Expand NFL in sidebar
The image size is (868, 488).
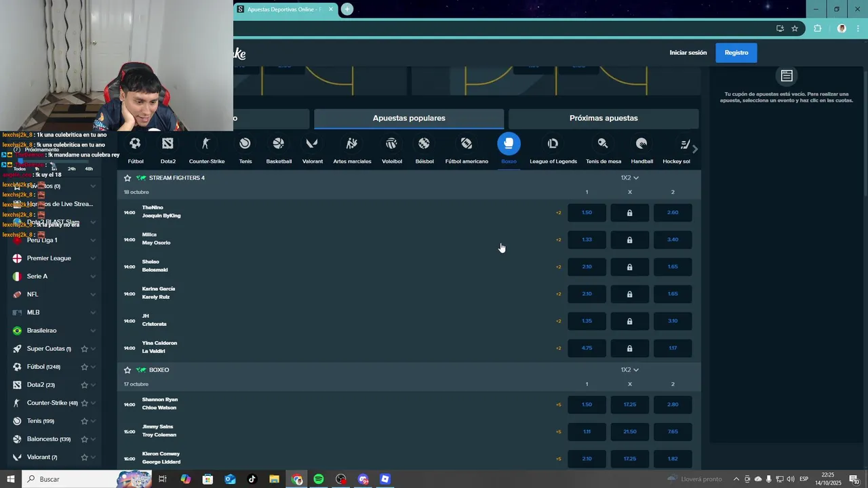point(93,294)
